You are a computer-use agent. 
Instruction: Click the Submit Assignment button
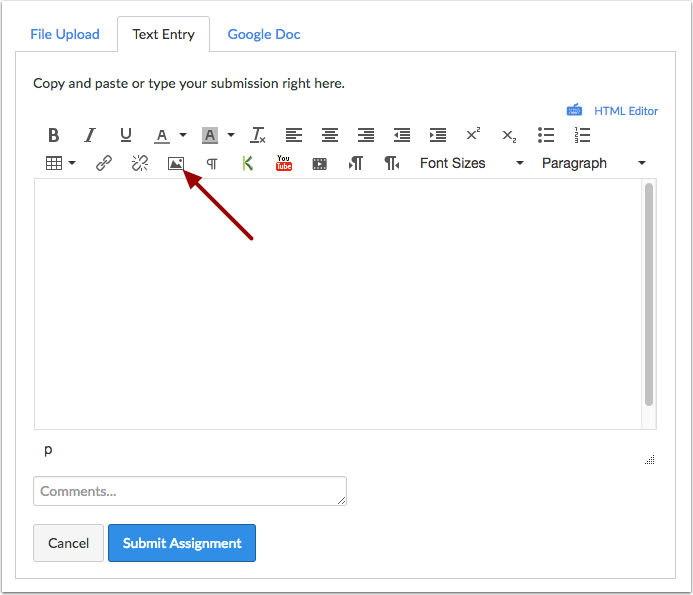tap(182, 543)
